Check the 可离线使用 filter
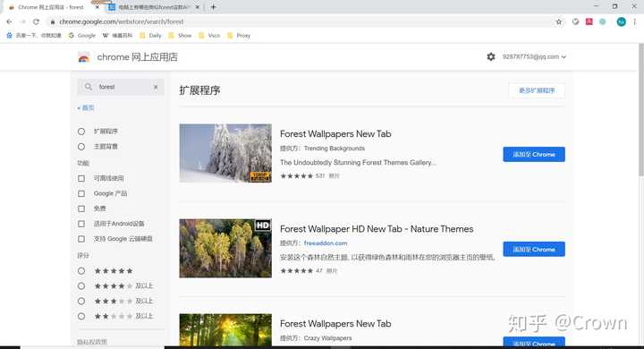This screenshot has width=644, height=349. 81,178
